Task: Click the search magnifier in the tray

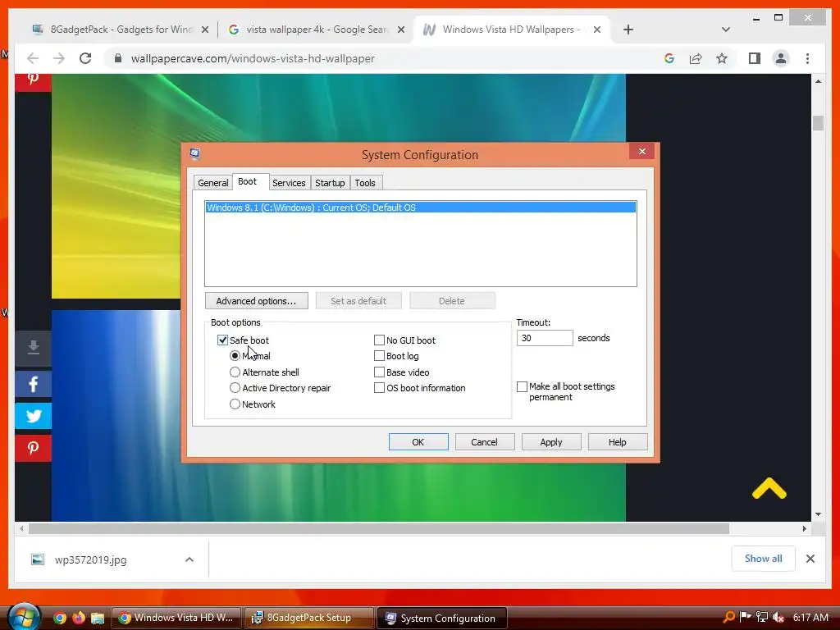Action: [729, 617]
